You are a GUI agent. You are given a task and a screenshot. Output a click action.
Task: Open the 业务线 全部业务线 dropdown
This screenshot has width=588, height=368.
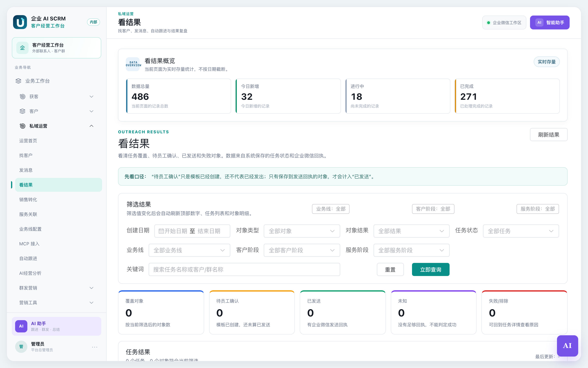click(189, 250)
